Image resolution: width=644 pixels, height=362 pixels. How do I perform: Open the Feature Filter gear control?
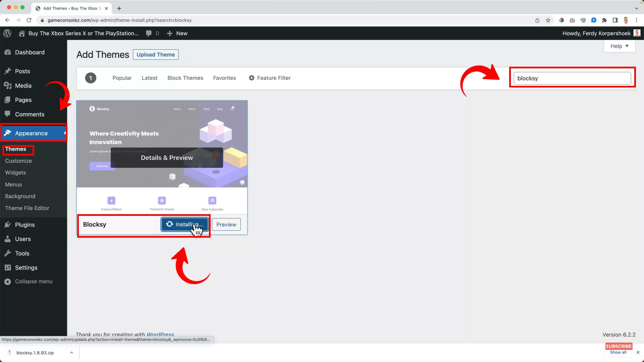(252, 78)
